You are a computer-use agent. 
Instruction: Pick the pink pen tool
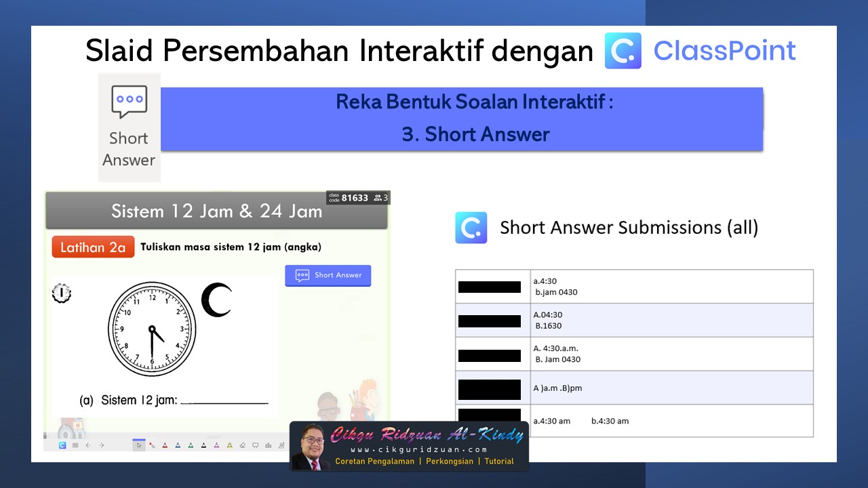click(216, 445)
